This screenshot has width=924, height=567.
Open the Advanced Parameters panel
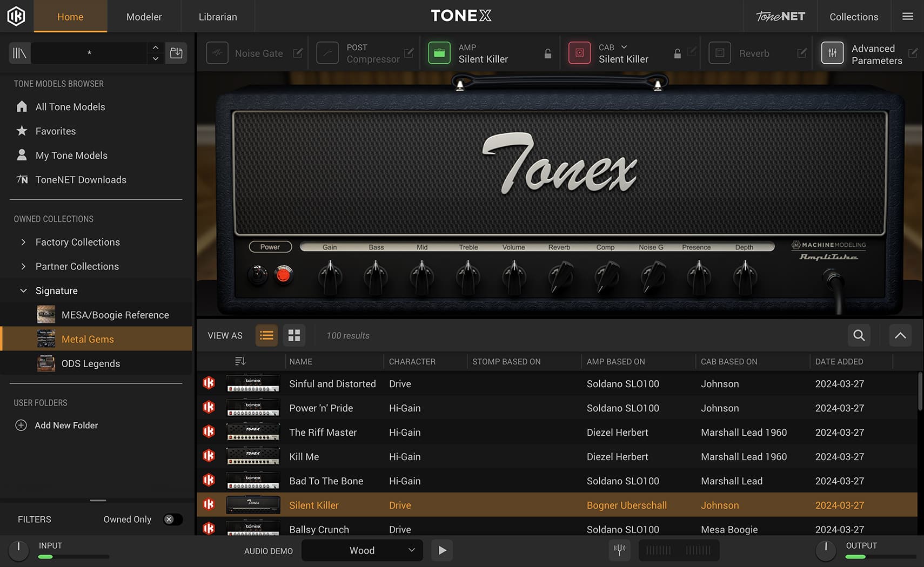click(x=833, y=53)
